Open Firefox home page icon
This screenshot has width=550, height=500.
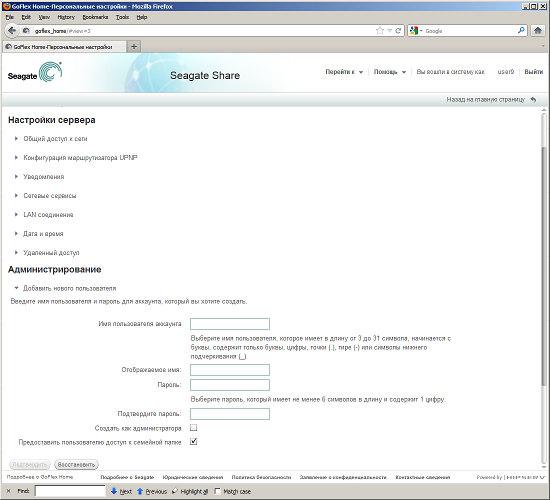538,31
